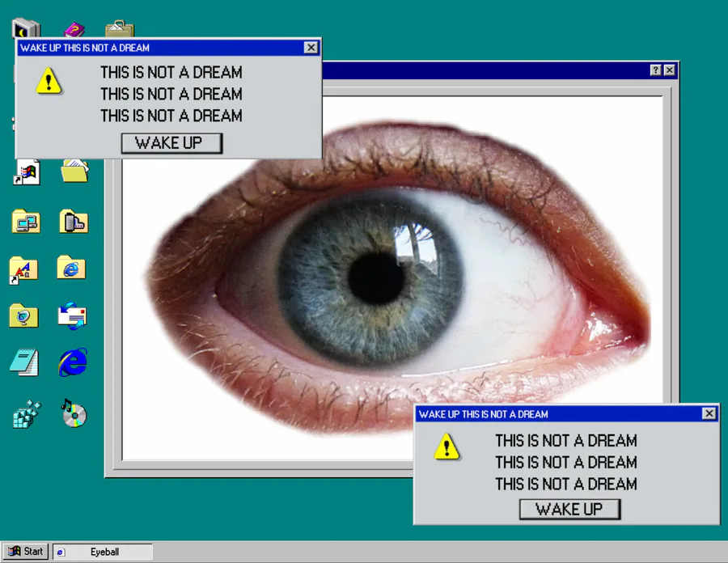The image size is (728, 563).
Task: Launch the envelope mail icon with arrows
Action: [x=73, y=316]
